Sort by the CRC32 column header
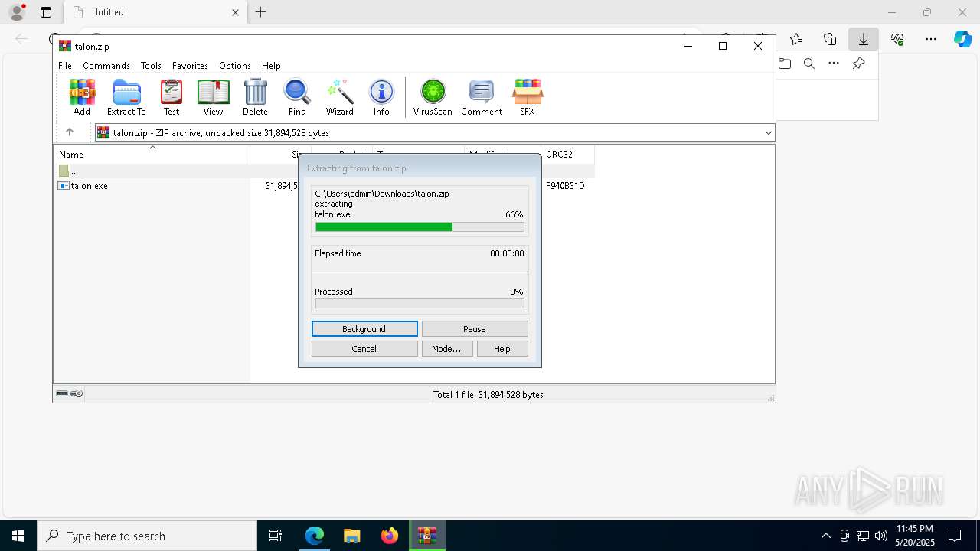Screen dimensions: 980x551 [567, 155]
